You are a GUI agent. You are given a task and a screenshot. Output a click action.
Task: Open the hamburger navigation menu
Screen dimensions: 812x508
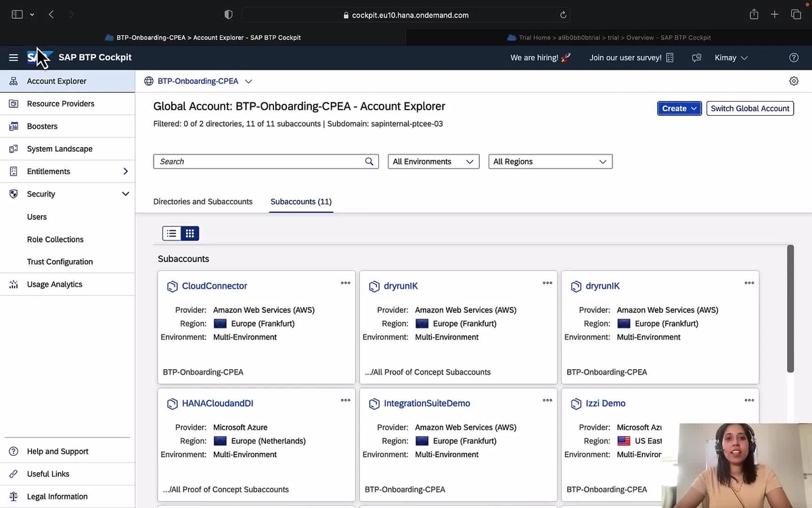[x=13, y=58]
